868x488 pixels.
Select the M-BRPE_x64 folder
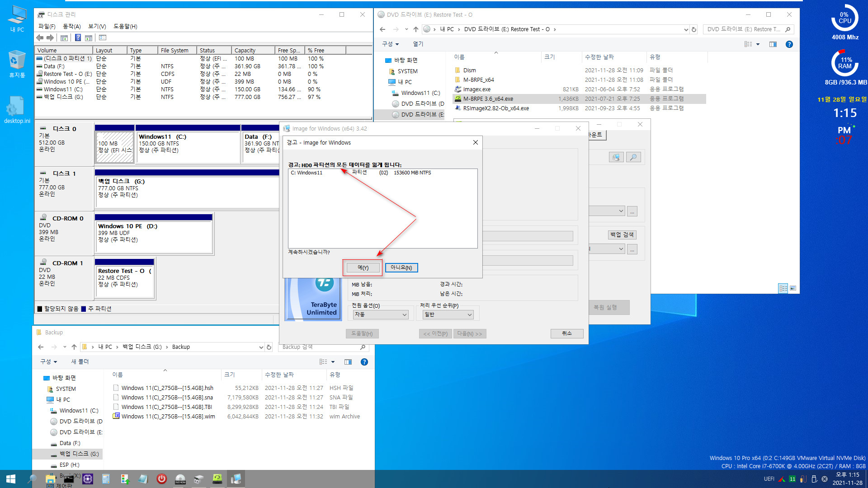coord(478,80)
